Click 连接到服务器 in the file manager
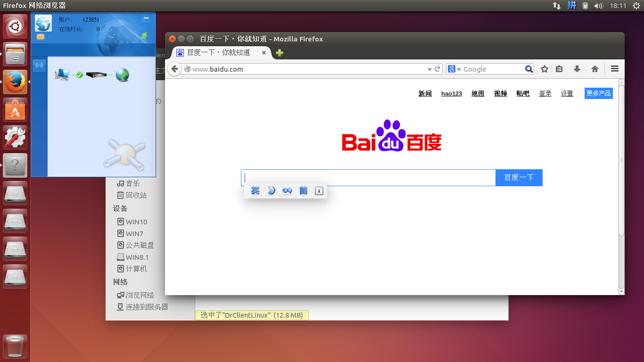The image size is (644, 362). click(142, 307)
